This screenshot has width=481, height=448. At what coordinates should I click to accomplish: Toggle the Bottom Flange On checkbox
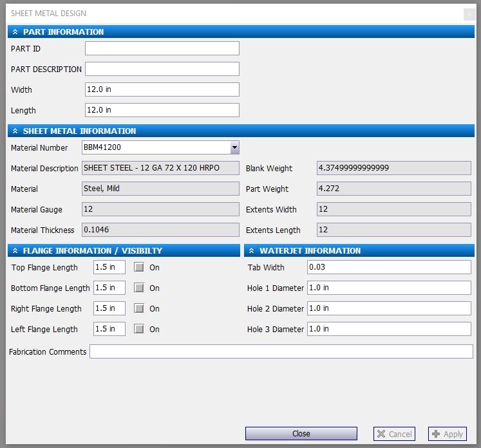pos(139,288)
